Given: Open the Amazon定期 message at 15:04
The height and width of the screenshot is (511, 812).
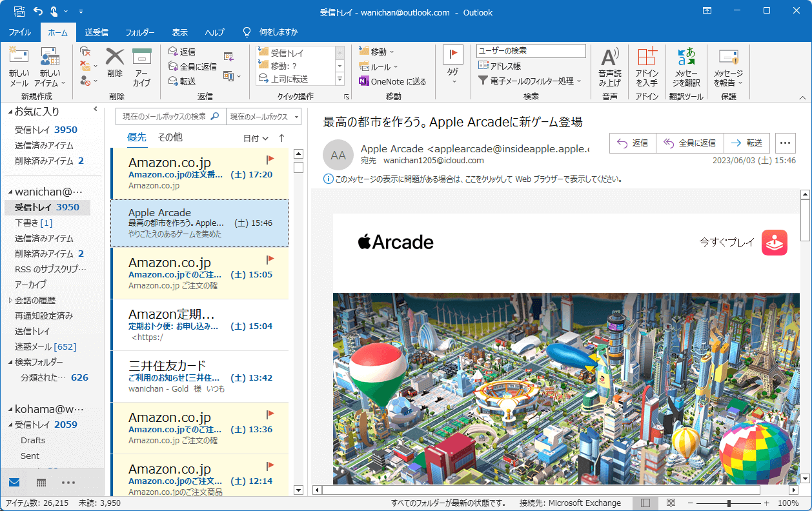Looking at the screenshot, I should click(x=201, y=325).
